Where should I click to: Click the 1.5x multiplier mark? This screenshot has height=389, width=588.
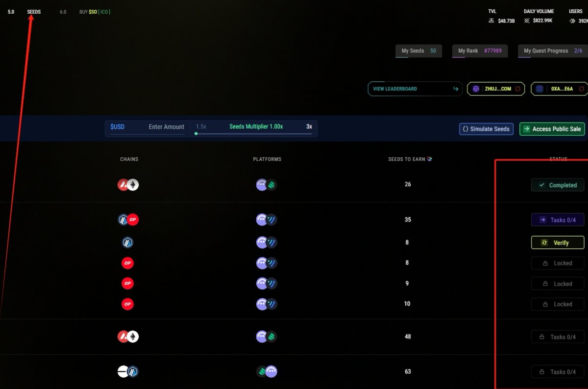coord(201,126)
